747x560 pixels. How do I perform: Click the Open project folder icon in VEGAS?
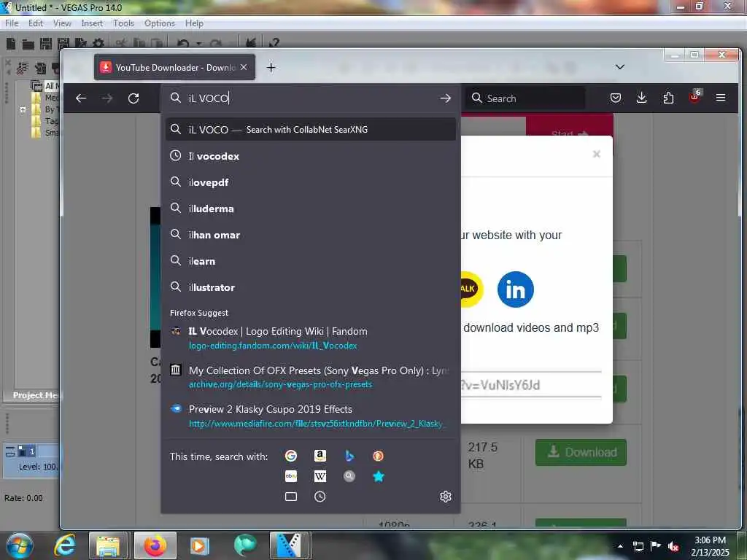[28, 44]
